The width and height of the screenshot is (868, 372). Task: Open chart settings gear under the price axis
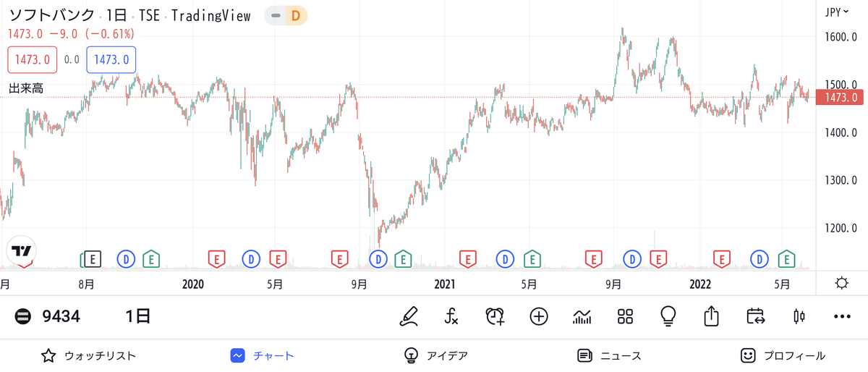tap(841, 283)
